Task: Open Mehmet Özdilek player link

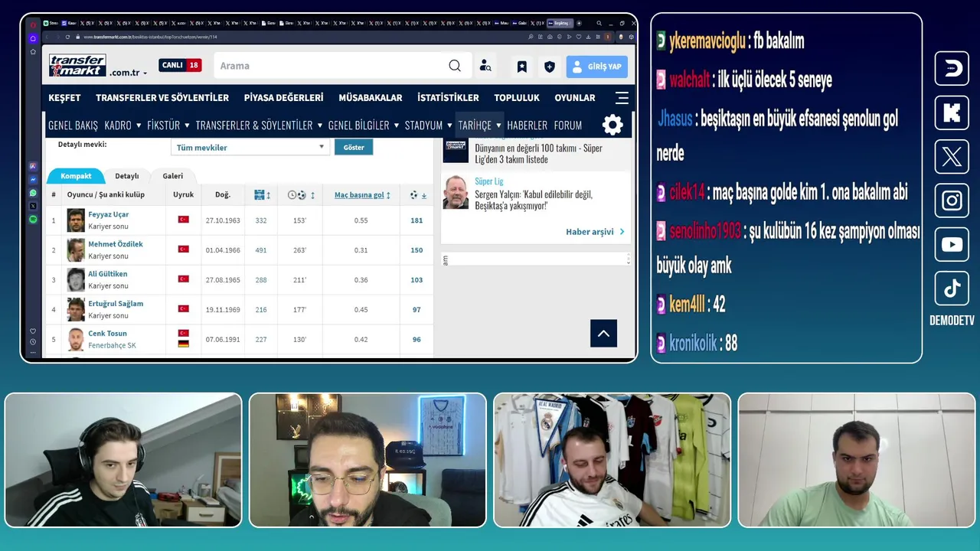Action: pos(116,244)
